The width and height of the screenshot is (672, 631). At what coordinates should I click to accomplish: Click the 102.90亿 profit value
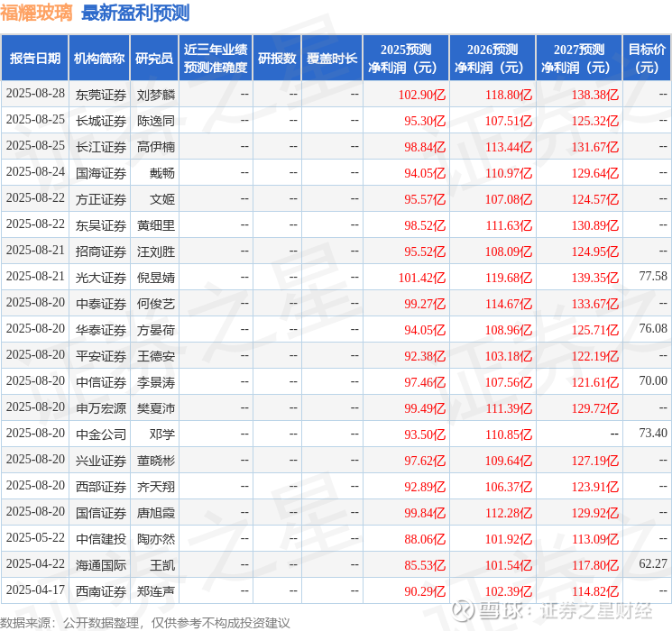pyautogui.click(x=422, y=95)
